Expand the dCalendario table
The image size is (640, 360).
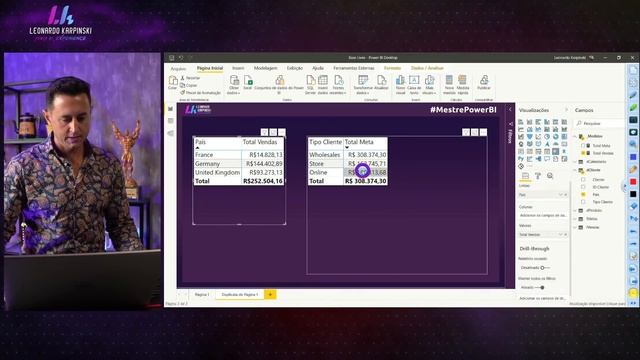point(576,162)
